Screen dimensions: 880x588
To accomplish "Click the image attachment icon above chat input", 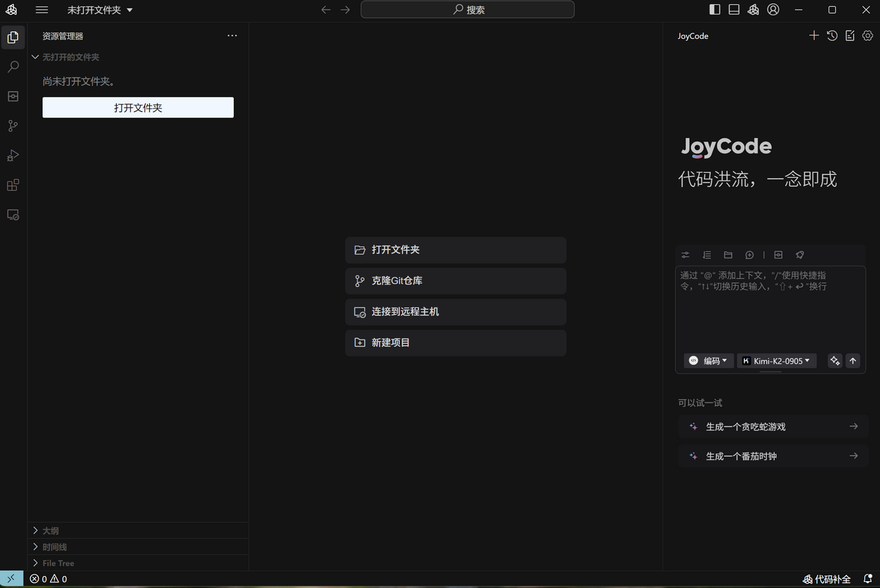I will 778,255.
